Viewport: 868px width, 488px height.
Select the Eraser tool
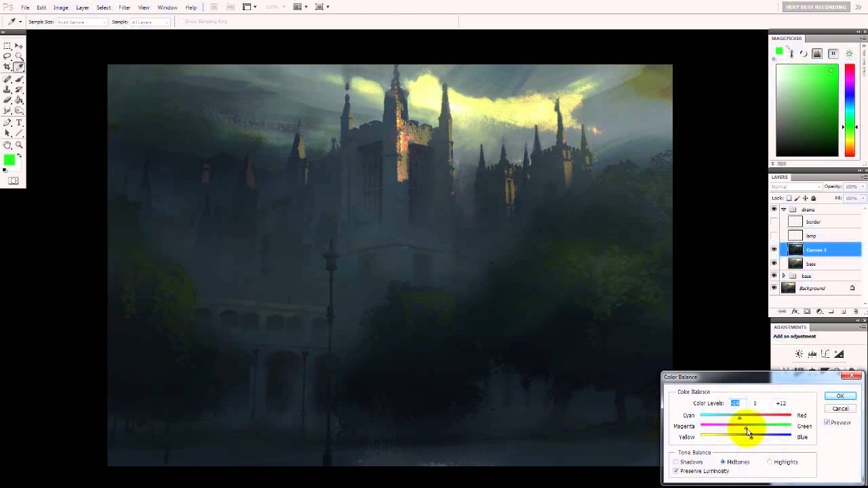(x=7, y=100)
